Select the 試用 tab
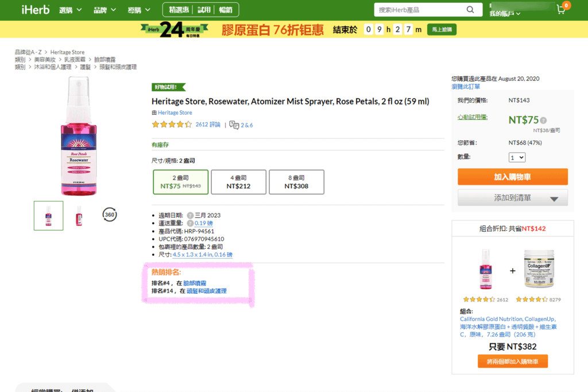Viewport: 588px width, 392px height. [204, 10]
